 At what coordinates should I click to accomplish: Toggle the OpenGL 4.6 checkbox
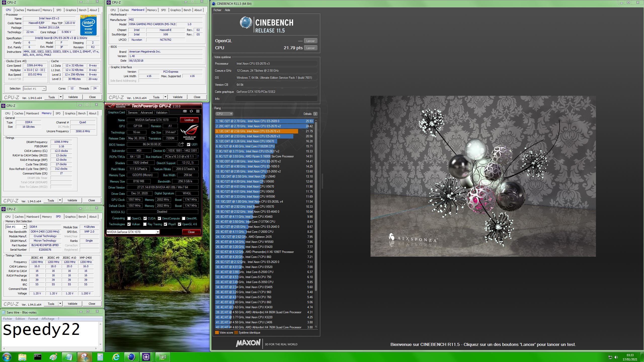179,224
